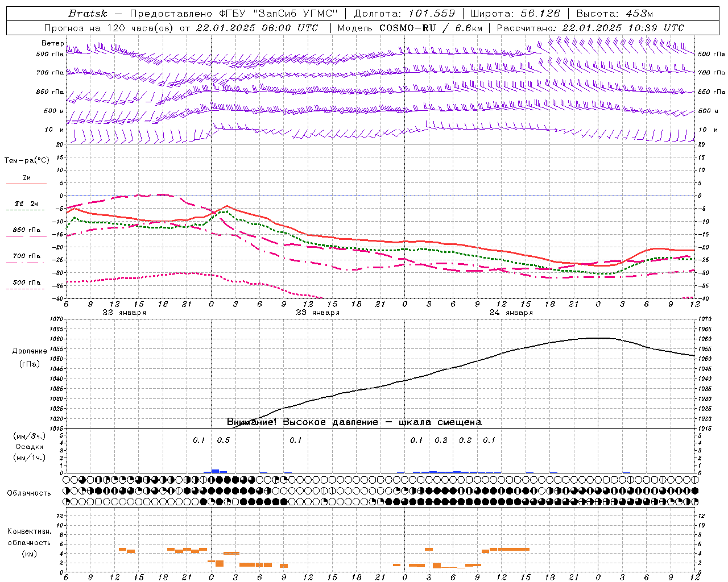Click the 0.3 precipitation value
The image size is (728, 582).
pos(441,440)
